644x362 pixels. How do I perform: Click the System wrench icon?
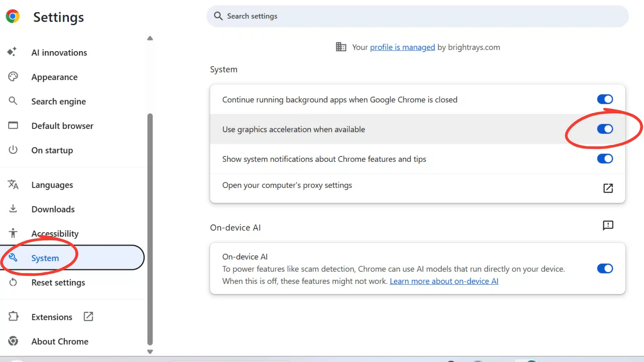pyautogui.click(x=13, y=257)
